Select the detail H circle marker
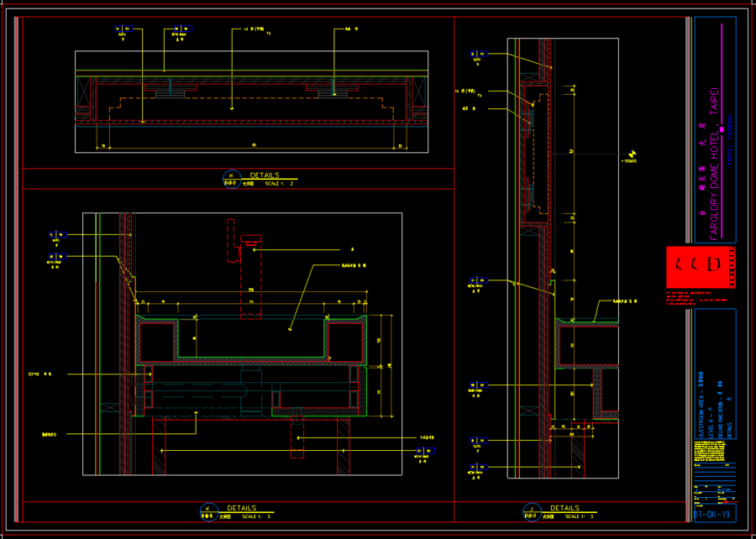Viewport: 756px width, 539px height. click(232, 179)
